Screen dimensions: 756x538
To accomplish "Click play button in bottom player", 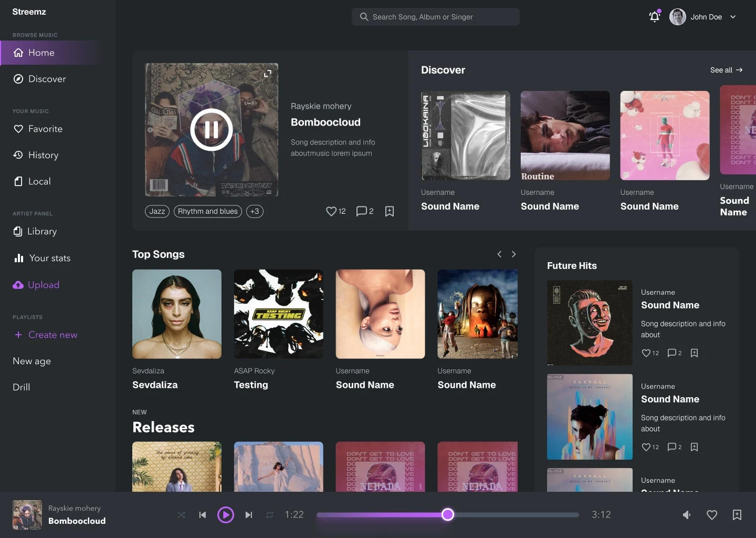I will pyautogui.click(x=226, y=515).
